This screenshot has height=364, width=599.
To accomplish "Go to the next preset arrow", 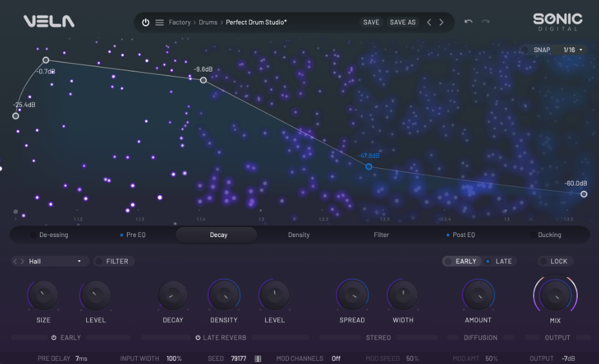I will [x=442, y=23].
